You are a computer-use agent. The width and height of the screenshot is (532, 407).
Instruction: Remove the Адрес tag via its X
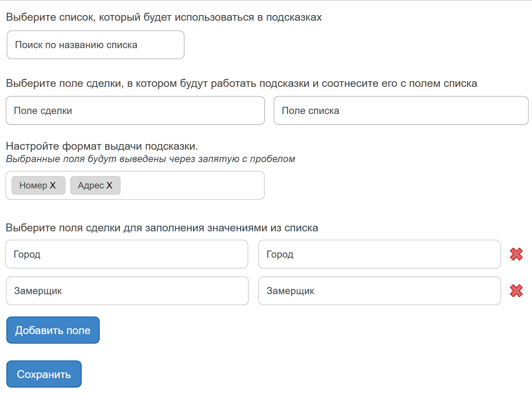click(109, 185)
